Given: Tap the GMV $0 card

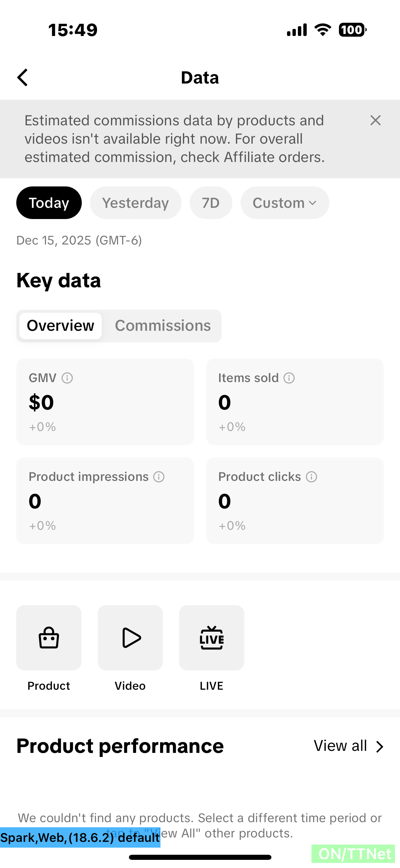Looking at the screenshot, I should (x=105, y=402).
